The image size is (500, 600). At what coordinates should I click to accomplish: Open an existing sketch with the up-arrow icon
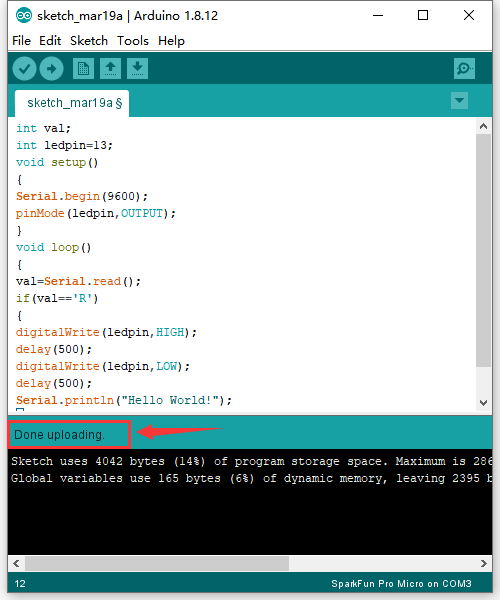pos(111,69)
